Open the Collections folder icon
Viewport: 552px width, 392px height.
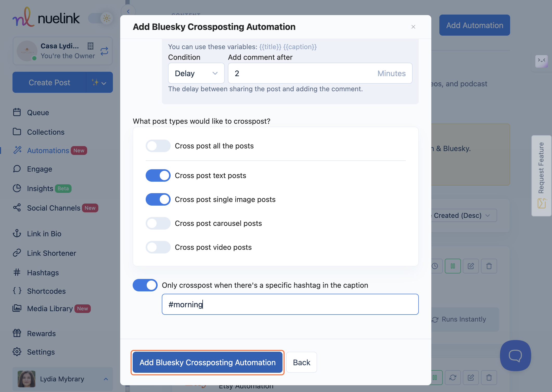(x=17, y=132)
